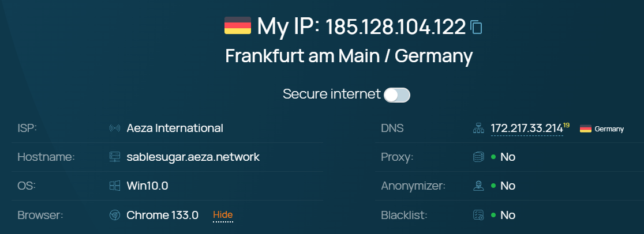The image size is (644, 234).
Task: Click the DNS network icon
Action: tap(478, 129)
